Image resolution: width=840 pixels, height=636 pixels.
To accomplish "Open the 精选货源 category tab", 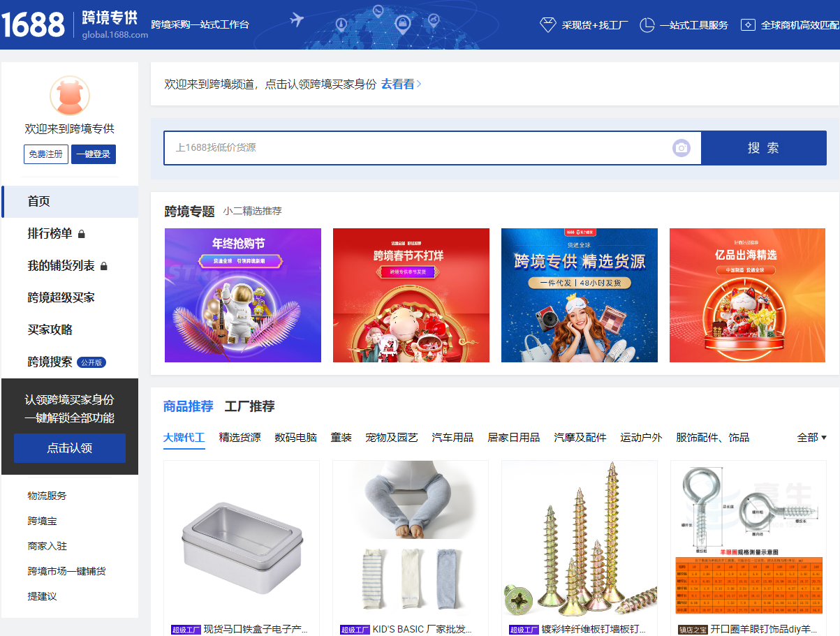I will 240,438.
